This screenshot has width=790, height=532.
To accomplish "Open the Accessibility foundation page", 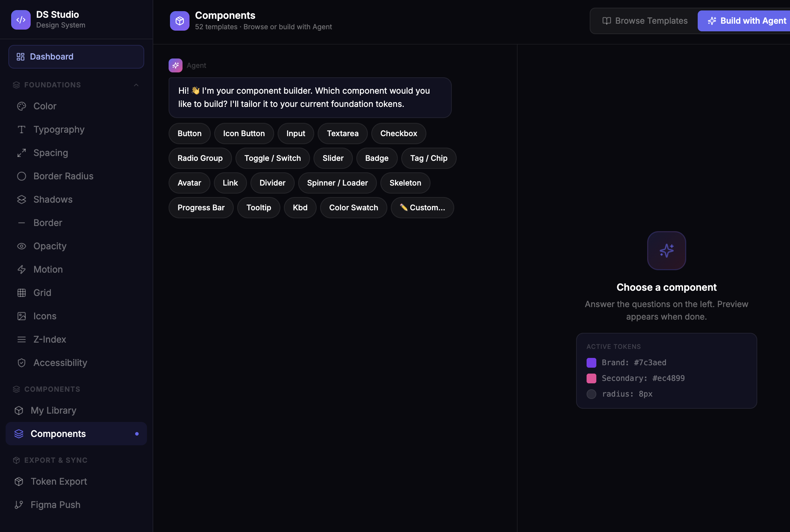I will pos(76,363).
